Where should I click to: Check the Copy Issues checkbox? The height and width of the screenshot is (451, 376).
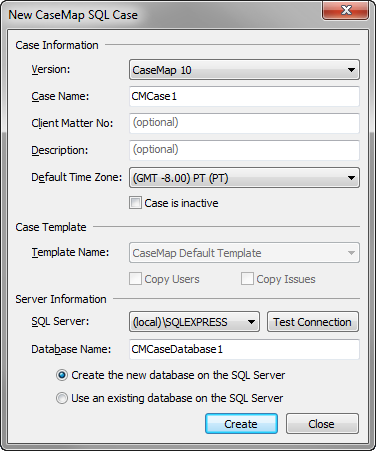click(x=247, y=279)
